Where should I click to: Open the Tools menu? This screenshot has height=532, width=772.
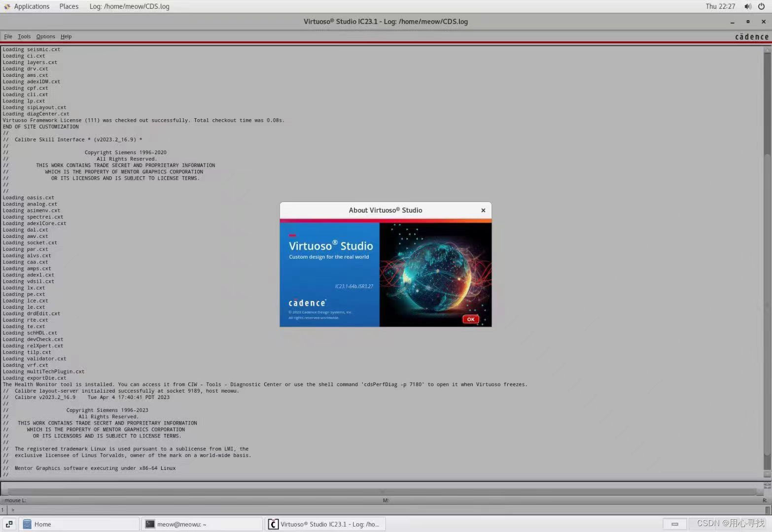pyautogui.click(x=24, y=36)
